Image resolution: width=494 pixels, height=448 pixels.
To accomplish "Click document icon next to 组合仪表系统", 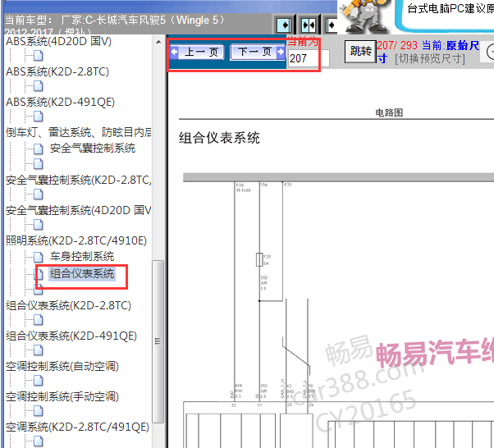I will pos(39,274).
